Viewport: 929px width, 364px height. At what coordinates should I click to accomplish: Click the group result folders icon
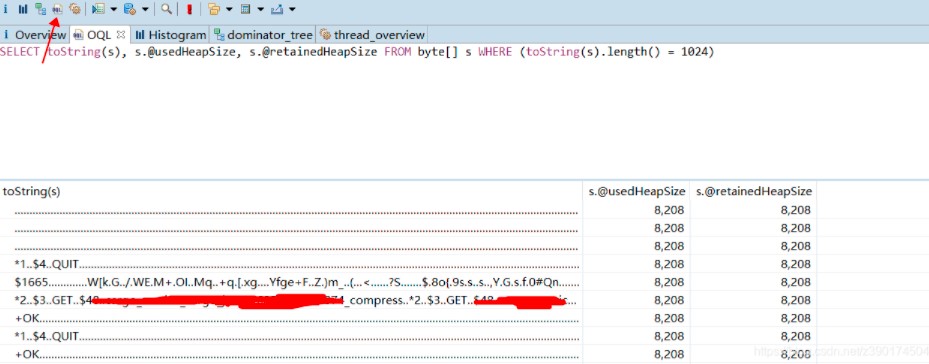point(214,9)
